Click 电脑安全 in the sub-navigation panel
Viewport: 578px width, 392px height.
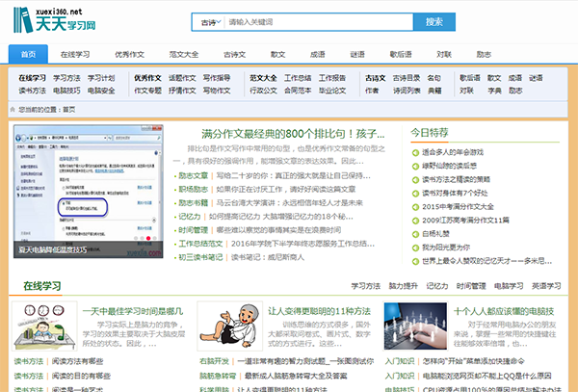(x=101, y=91)
